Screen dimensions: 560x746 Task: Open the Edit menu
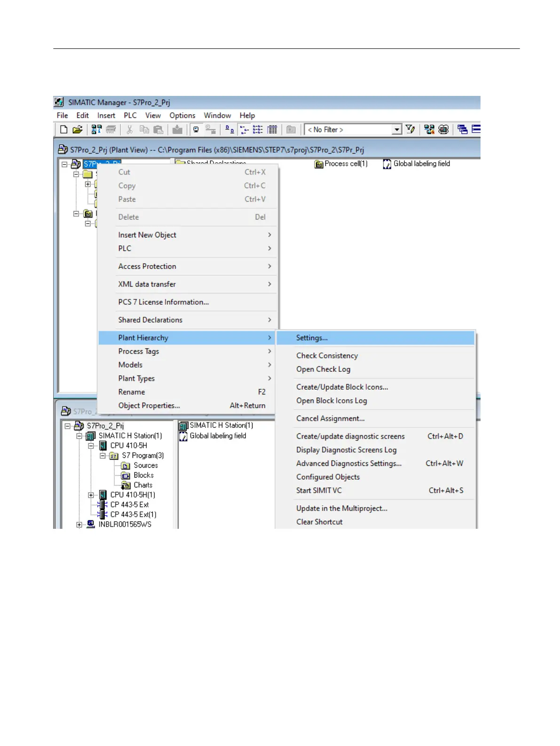(x=83, y=116)
